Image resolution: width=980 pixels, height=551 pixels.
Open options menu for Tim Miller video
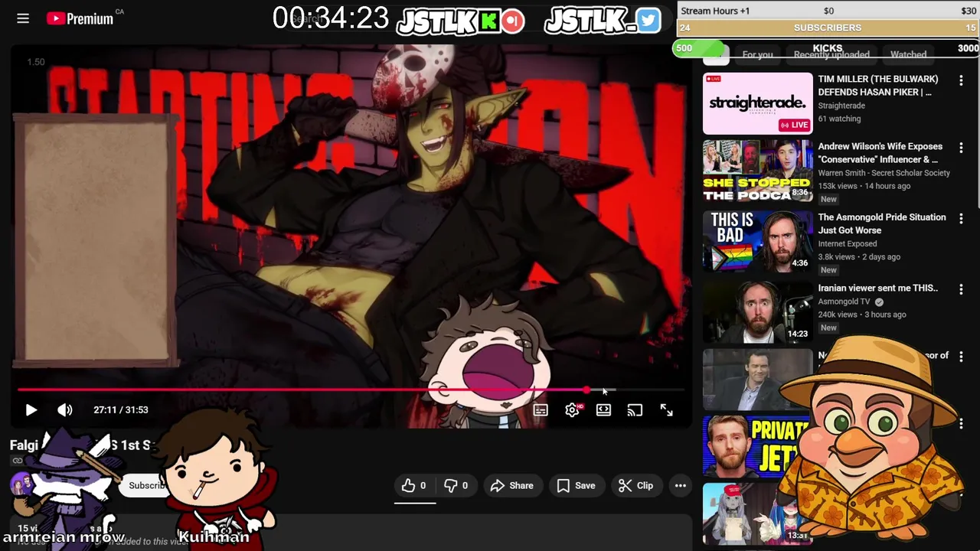pos(961,80)
